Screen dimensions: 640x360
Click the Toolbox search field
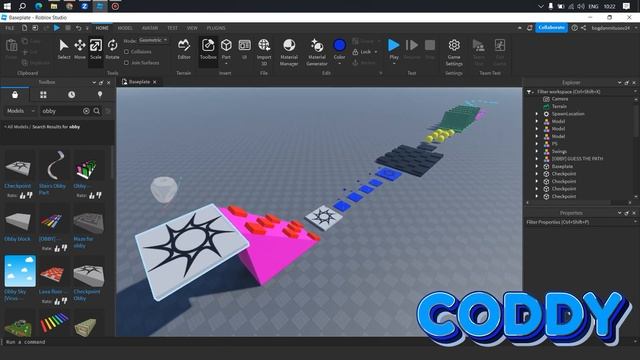61,111
